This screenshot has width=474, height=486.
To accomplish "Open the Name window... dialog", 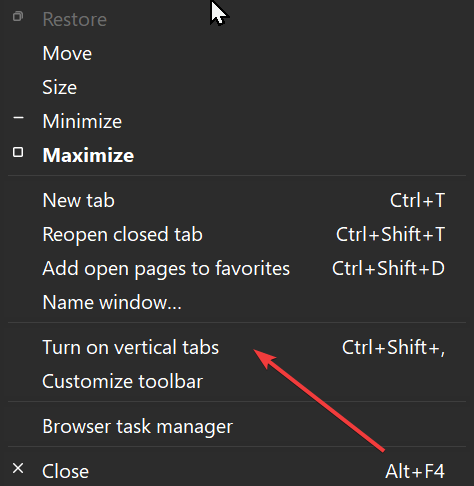I will [237, 302].
